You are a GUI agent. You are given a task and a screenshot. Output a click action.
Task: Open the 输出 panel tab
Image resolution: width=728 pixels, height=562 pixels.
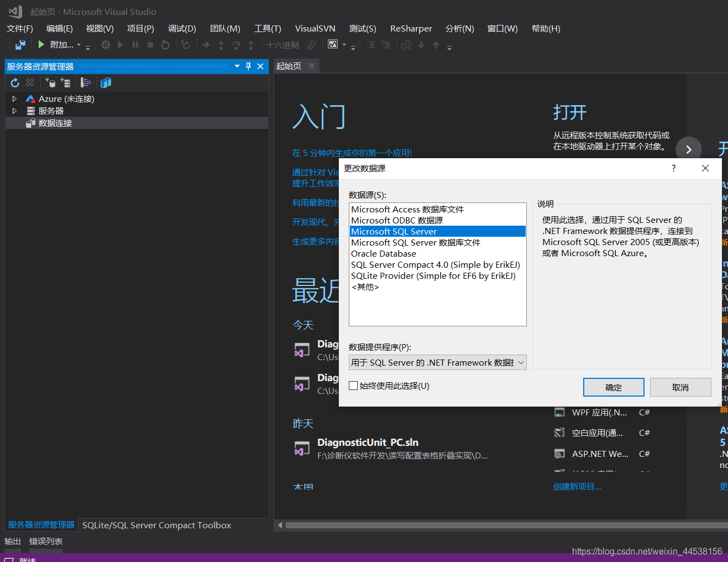(13, 541)
